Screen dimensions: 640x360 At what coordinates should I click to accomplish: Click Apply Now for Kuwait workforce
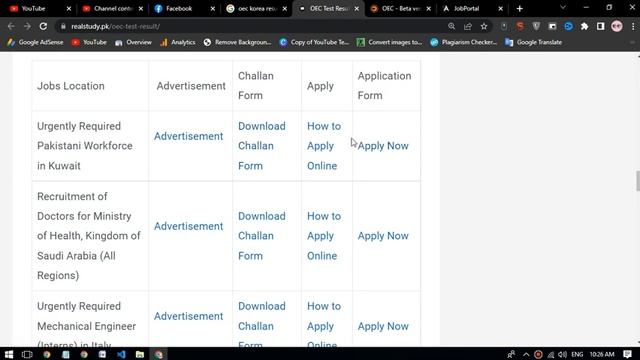click(383, 146)
